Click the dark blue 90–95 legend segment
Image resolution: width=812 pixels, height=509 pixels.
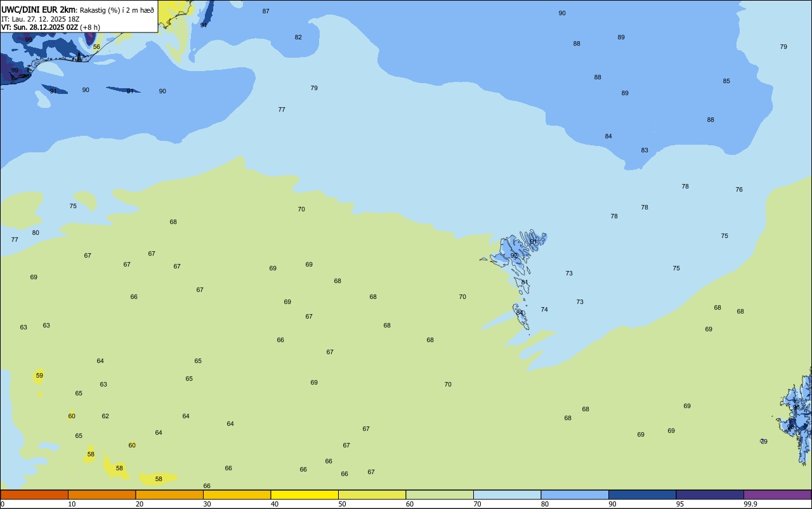[x=642, y=494]
